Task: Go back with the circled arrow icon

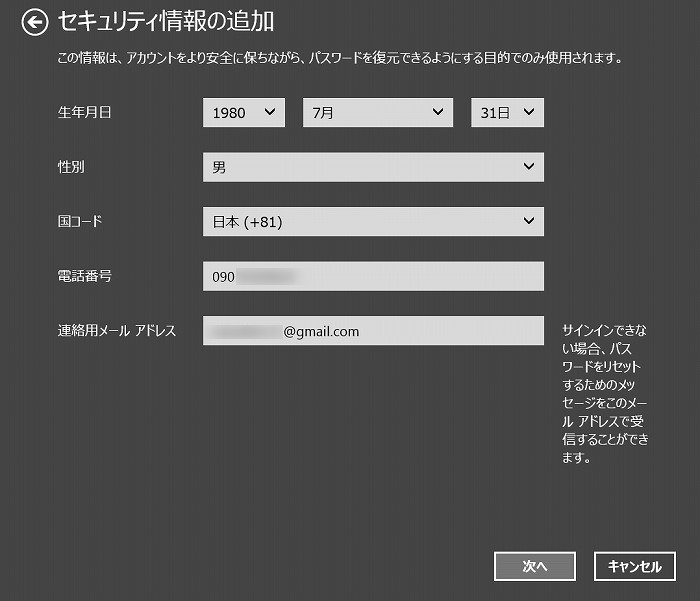Action: point(35,22)
